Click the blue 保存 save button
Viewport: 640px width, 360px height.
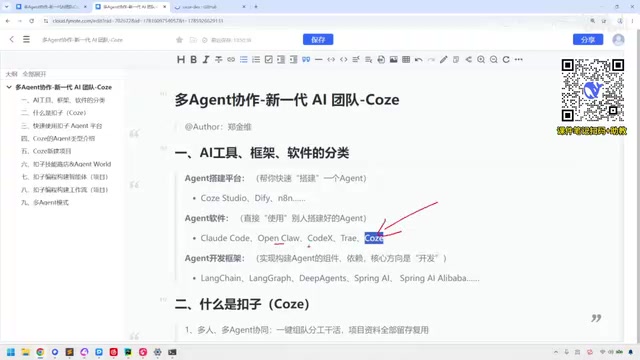[x=318, y=40]
